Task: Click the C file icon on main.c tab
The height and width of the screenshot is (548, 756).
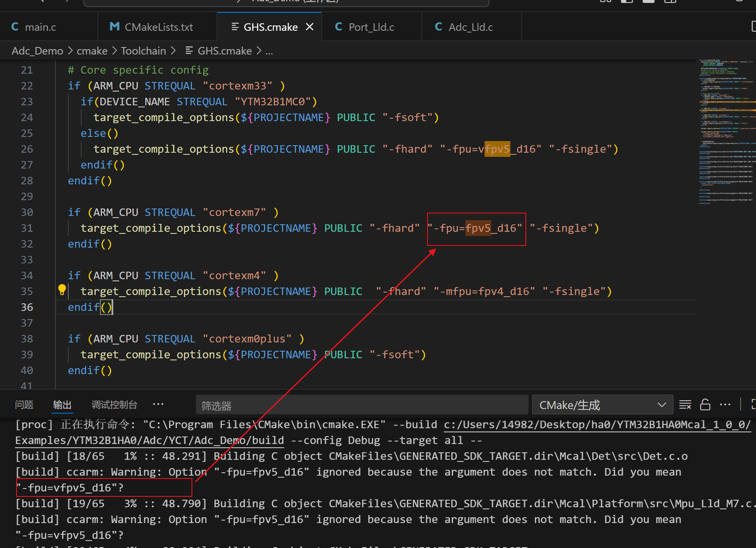Action: 15,27
